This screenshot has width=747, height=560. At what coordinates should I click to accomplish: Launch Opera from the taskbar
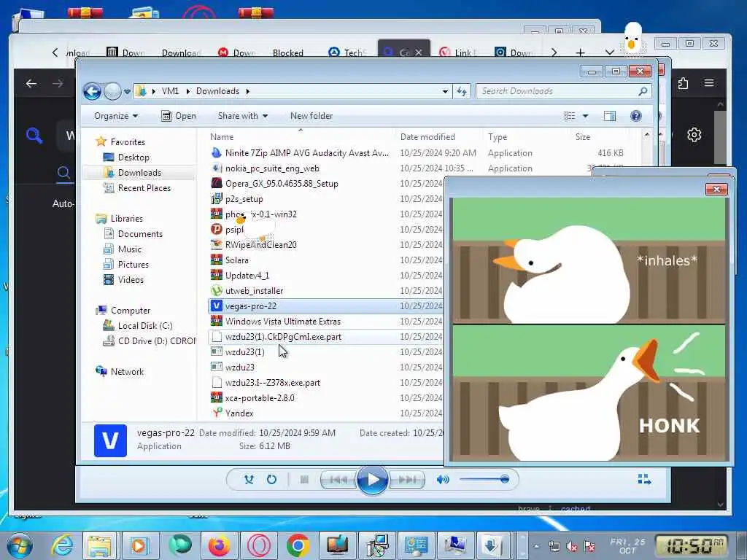click(x=259, y=545)
